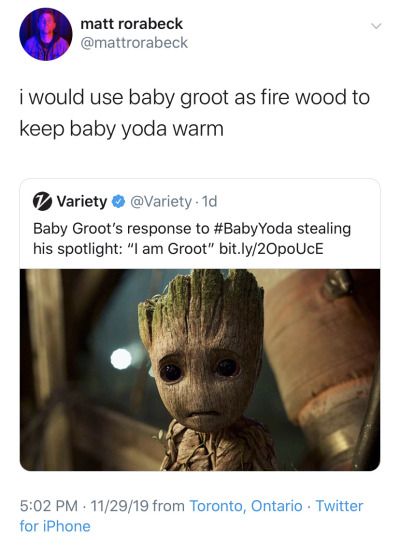Select the 11/29/19 date text
This screenshot has height=544, width=400.
point(119,506)
